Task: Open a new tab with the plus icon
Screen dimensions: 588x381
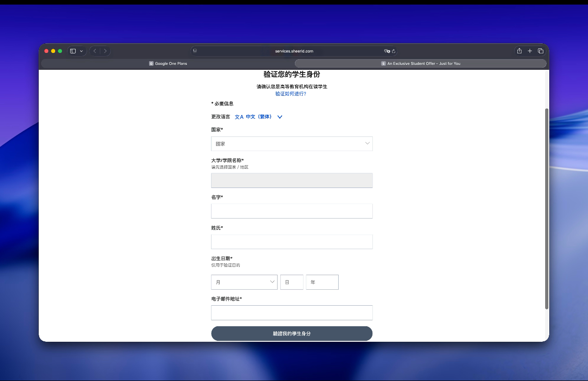Action: [530, 51]
